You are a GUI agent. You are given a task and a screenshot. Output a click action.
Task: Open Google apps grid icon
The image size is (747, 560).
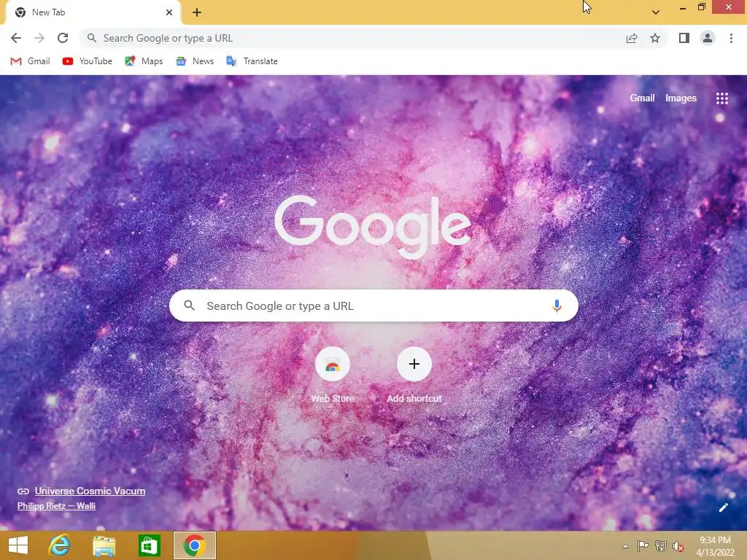point(722,98)
